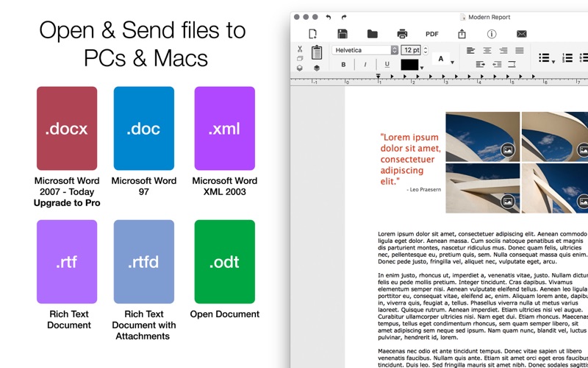
Task: Click the outlined cube icon under the copy icon
Action: click(x=300, y=68)
